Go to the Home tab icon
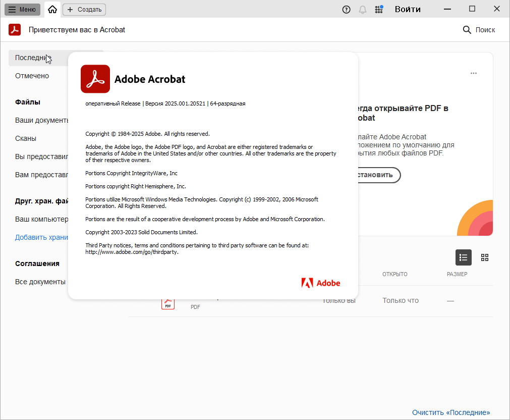 [52, 10]
